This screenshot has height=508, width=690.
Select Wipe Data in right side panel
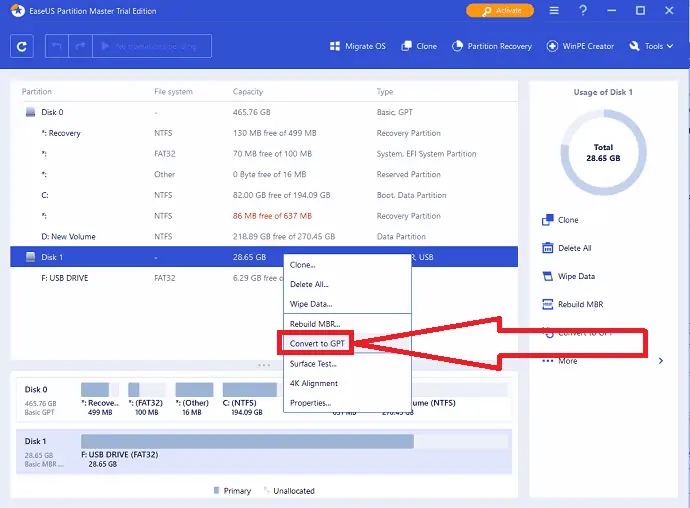click(569, 276)
